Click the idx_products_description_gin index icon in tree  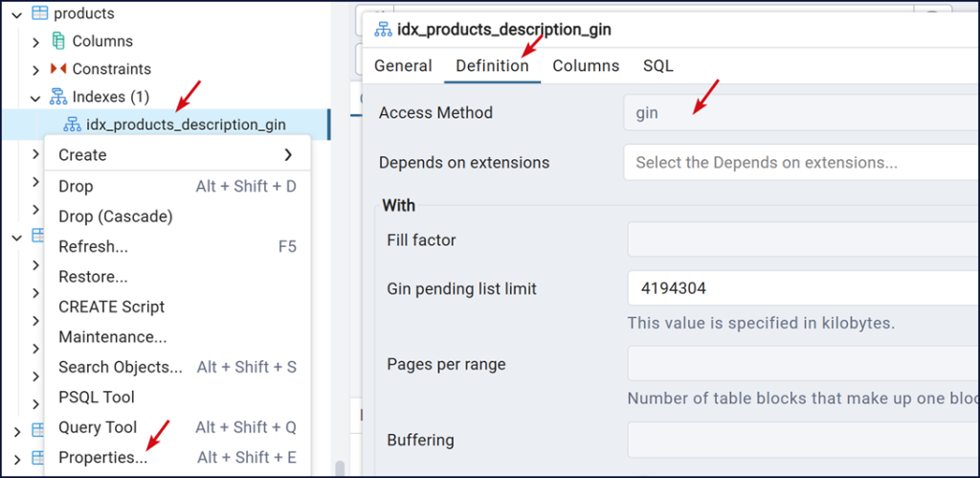(72, 125)
